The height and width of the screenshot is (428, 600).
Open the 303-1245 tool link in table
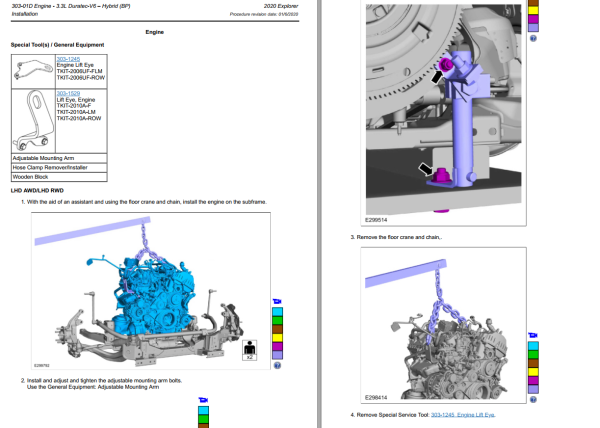(68, 59)
